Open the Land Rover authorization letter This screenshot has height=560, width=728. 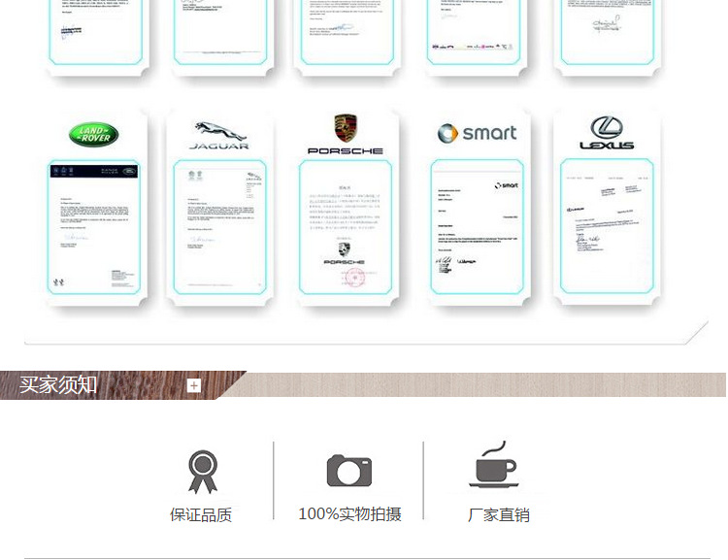pos(94,227)
